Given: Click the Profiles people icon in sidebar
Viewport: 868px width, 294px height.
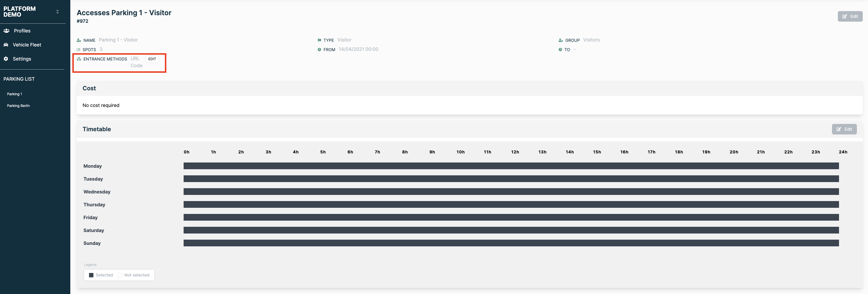Looking at the screenshot, I should (6, 31).
